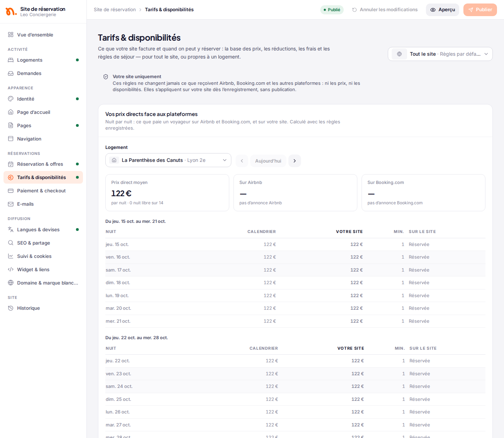Screen dimensions: 504x438
Task: Click Annuler les modifications
Action: coord(385,10)
